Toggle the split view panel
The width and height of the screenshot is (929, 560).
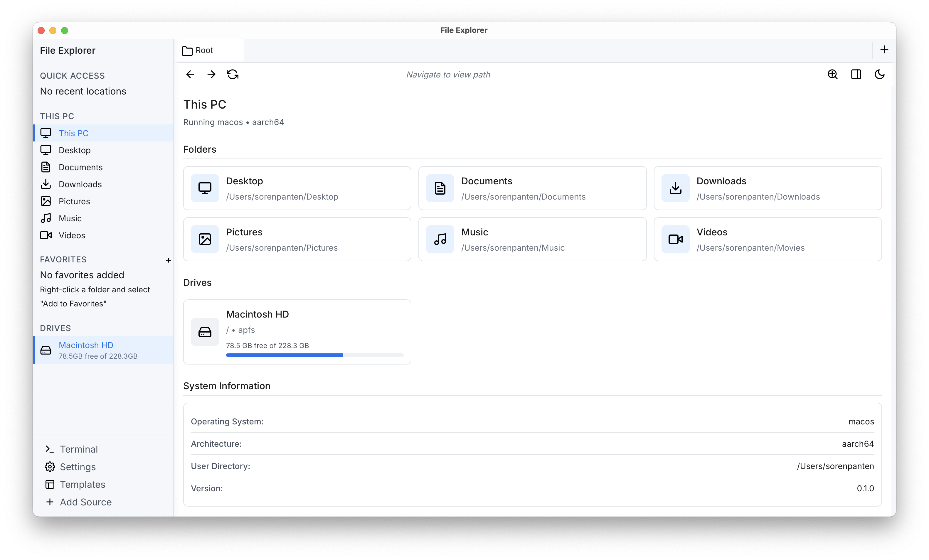(856, 74)
